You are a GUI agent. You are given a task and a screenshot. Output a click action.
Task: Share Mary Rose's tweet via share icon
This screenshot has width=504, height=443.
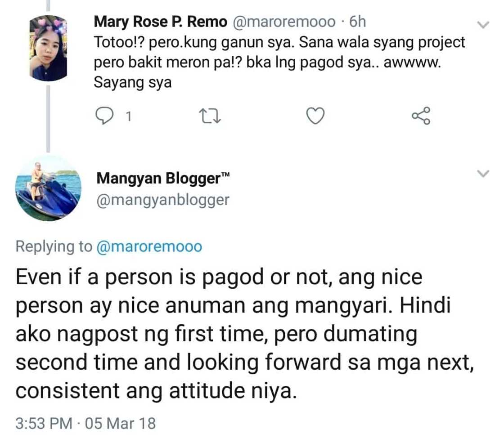pos(421,116)
